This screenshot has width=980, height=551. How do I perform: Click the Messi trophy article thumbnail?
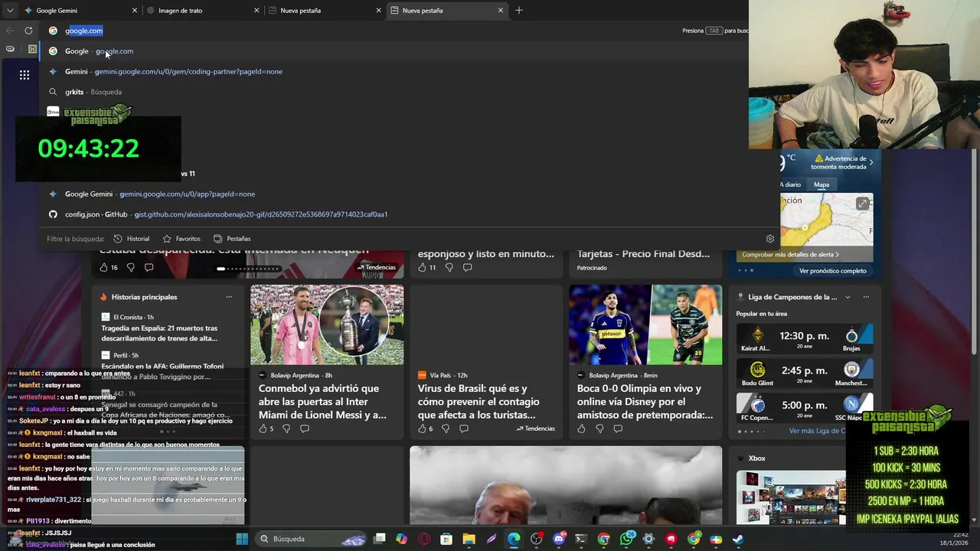tap(327, 324)
